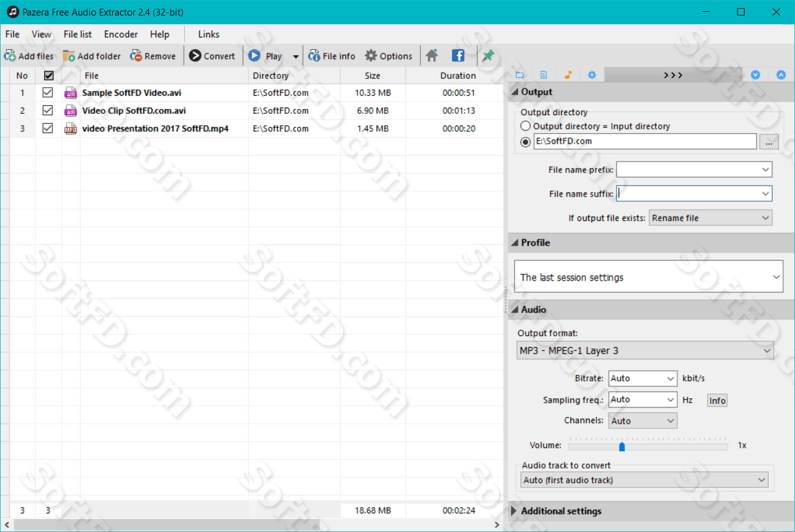The height and width of the screenshot is (532, 795).
Task: Click the total duration '00:02:24' cell
Action: (x=459, y=510)
